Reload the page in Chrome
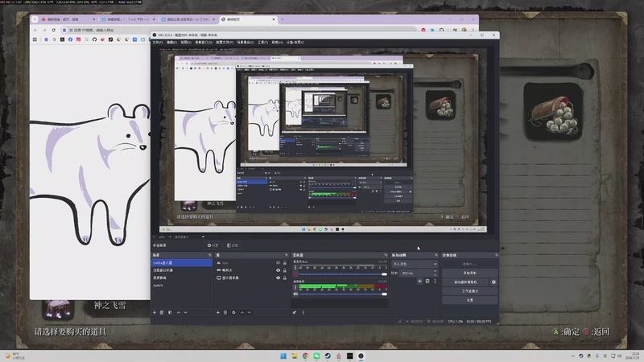Viewport: 644px width, 362px height. (x=53, y=30)
